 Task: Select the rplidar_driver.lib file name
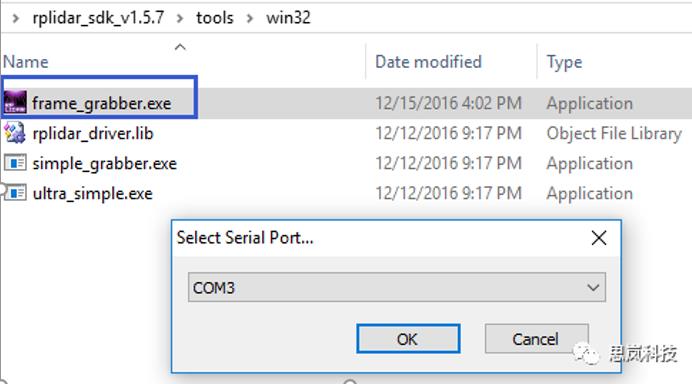[x=93, y=133]
